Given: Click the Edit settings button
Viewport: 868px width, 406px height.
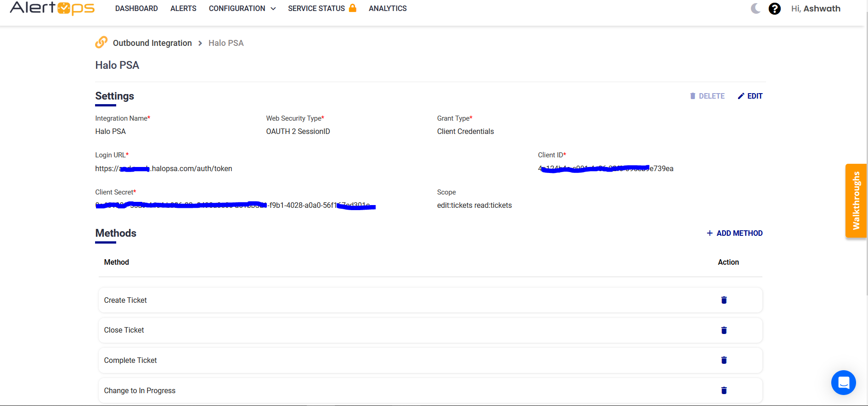Looking at the screenshot, I should pos(750,96).
